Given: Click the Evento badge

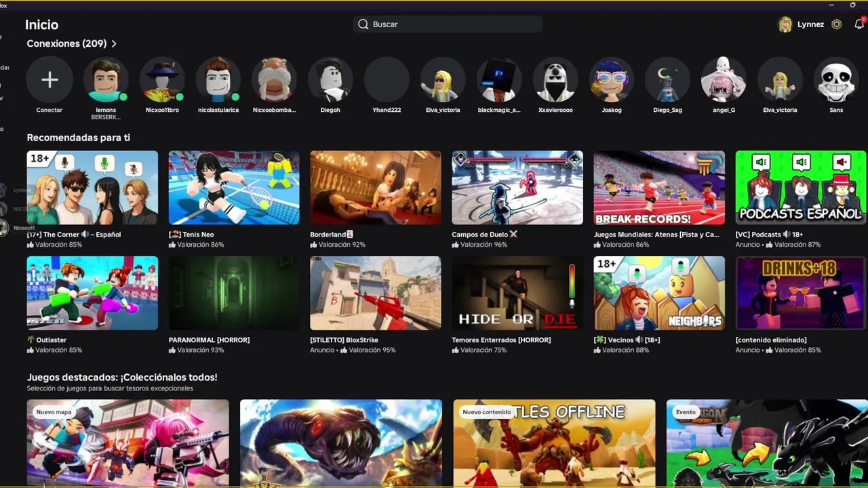Looking at the screenshot, I should (x=686, y=412).
